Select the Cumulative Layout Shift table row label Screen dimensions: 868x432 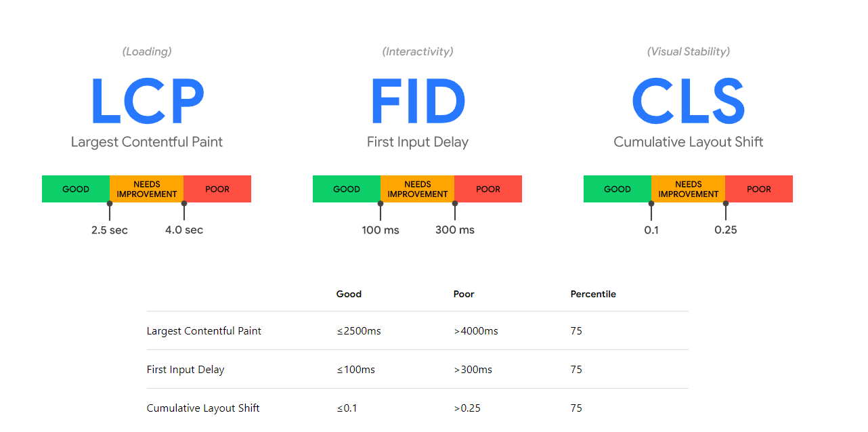203,408
